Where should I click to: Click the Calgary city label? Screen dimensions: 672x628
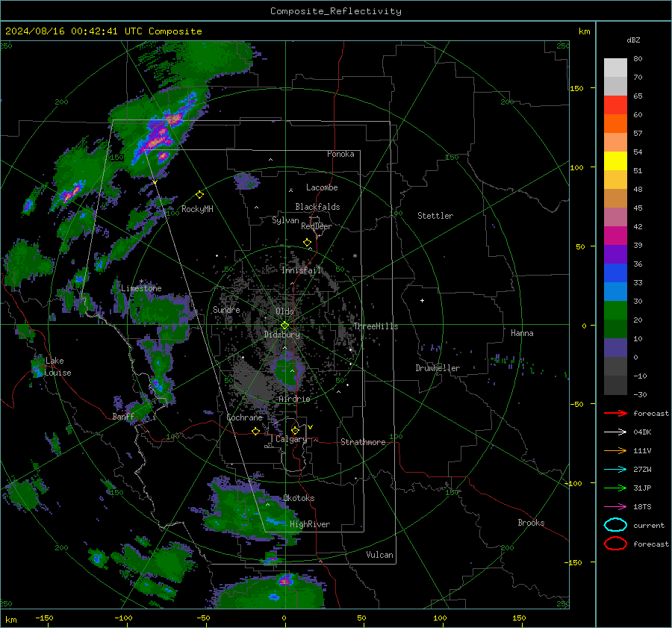291,439
